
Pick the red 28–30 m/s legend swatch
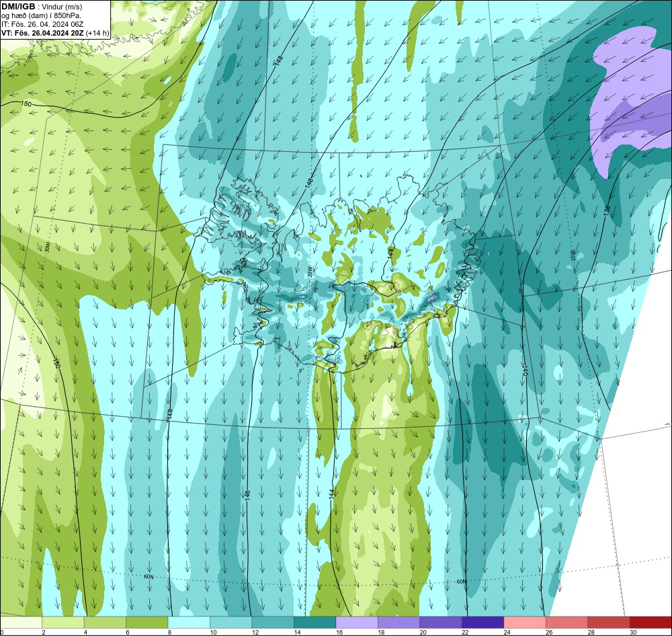[609, 622]
